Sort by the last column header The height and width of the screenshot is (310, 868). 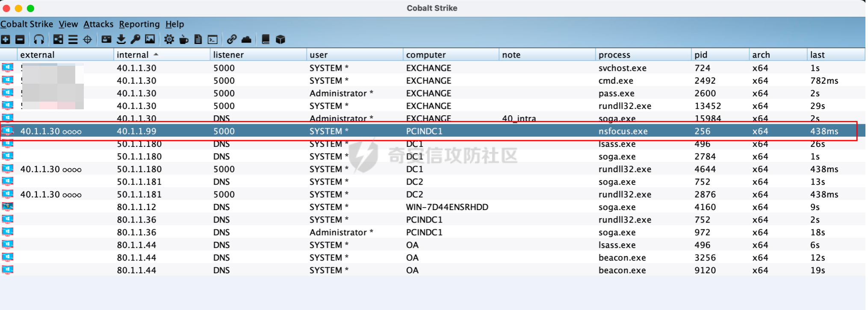coord(836,55)
